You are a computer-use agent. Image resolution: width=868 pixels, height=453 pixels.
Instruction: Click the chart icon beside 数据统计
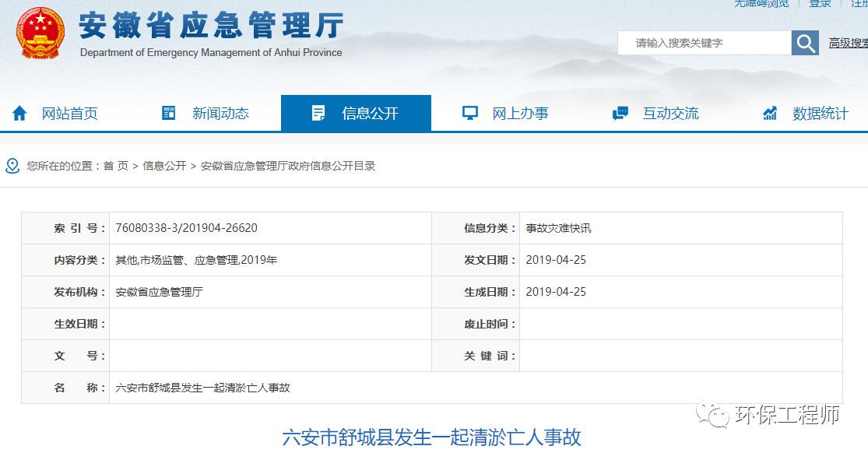click(770, 114)
